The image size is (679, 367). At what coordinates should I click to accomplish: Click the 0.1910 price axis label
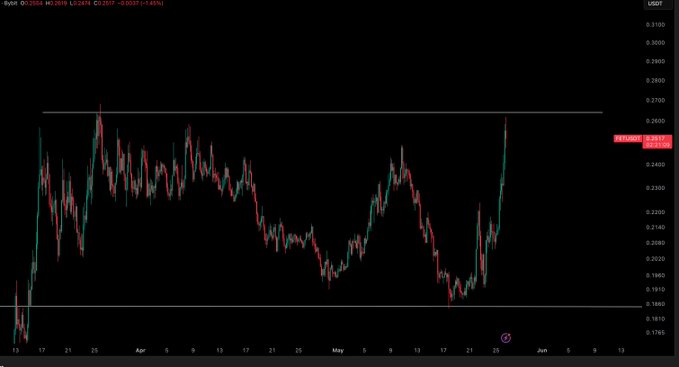[655, 289]
